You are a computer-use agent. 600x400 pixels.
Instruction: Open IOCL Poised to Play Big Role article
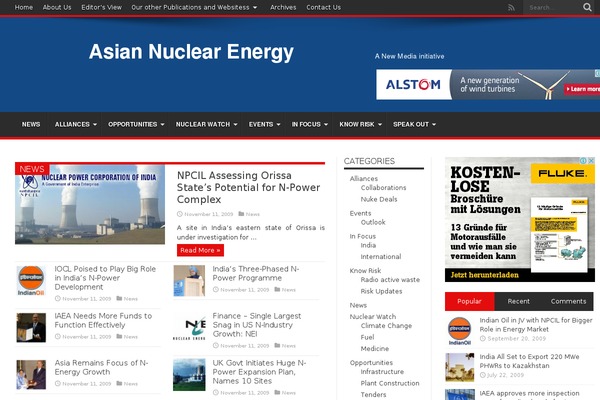tap(105, 278)
